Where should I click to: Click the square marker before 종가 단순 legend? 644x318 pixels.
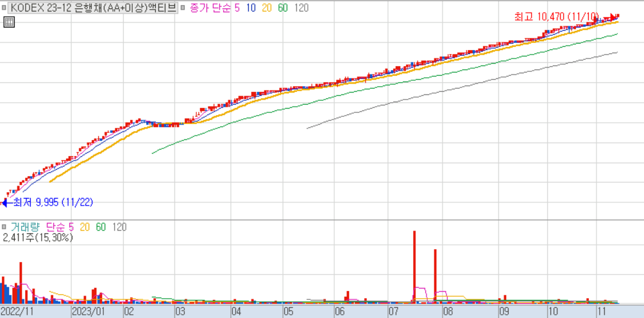[183, 8]
